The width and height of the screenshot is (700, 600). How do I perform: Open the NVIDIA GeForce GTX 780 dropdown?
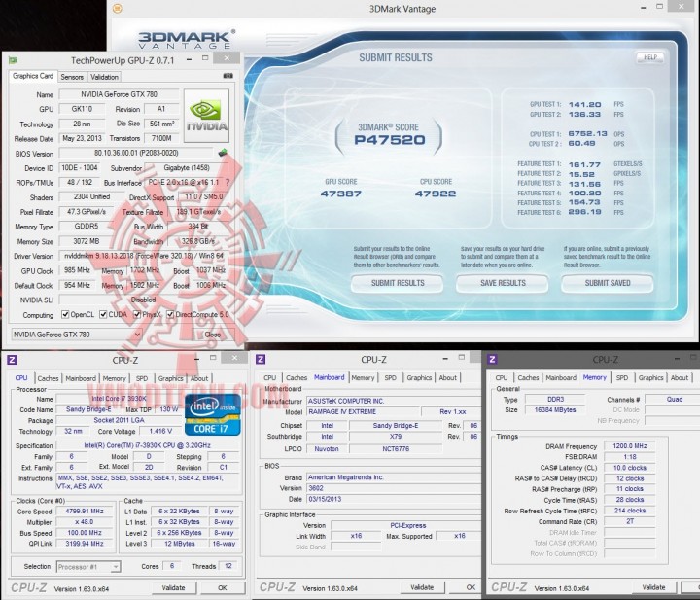(77, 335)
